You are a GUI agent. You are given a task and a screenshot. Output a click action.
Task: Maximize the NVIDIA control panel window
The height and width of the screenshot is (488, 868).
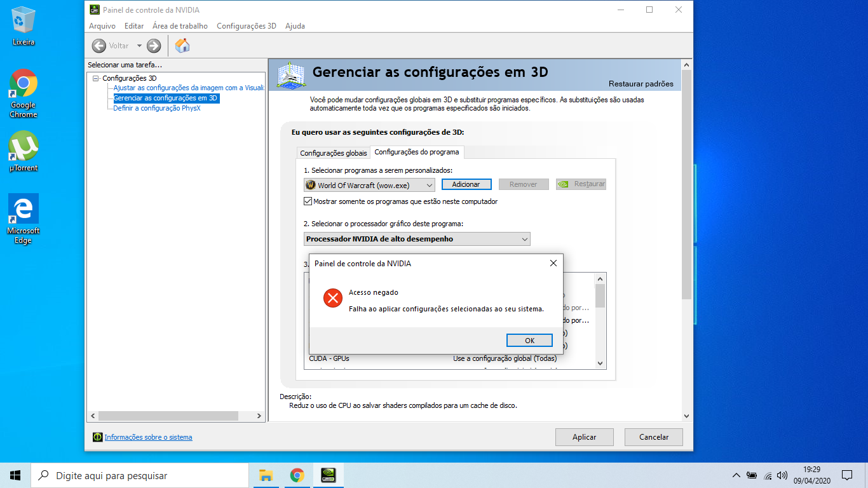coord(649,10)
